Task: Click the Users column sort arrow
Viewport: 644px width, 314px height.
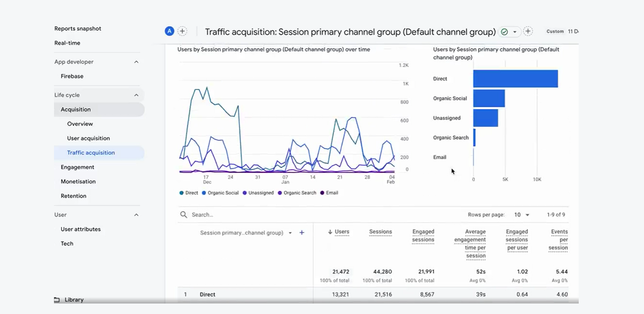Action: click(330, 232)
